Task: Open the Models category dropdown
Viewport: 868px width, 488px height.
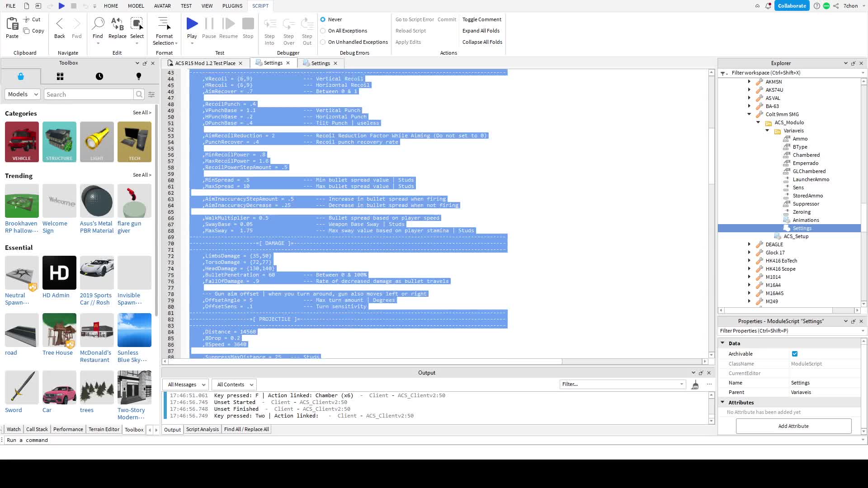Action: click(23, 94)
